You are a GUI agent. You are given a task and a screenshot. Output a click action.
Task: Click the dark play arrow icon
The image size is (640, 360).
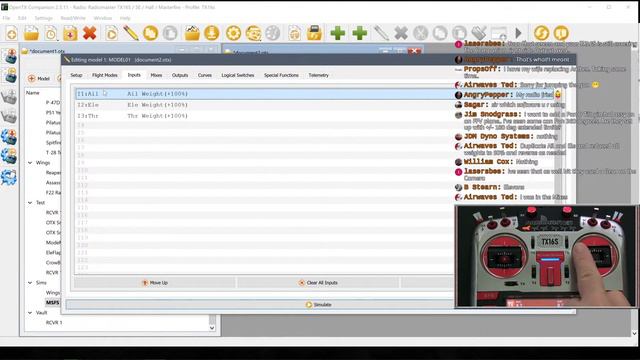click(x=518, y=33)
